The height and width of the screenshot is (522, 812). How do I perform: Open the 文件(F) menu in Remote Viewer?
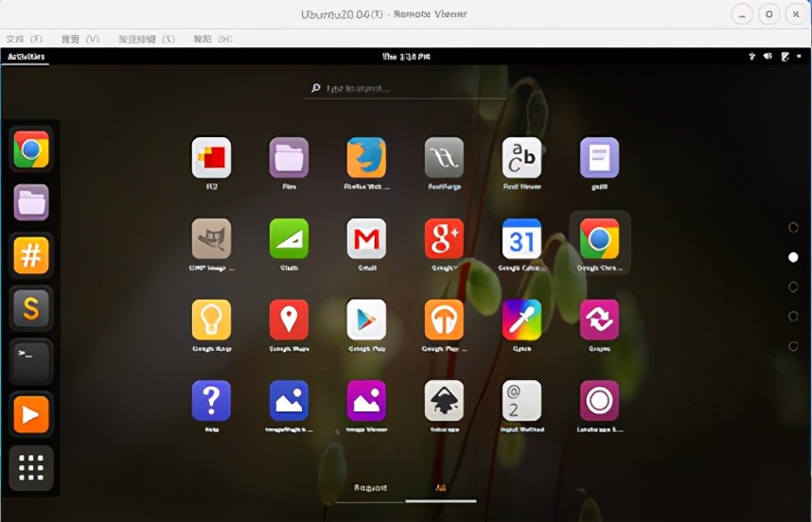pos(24,40)
